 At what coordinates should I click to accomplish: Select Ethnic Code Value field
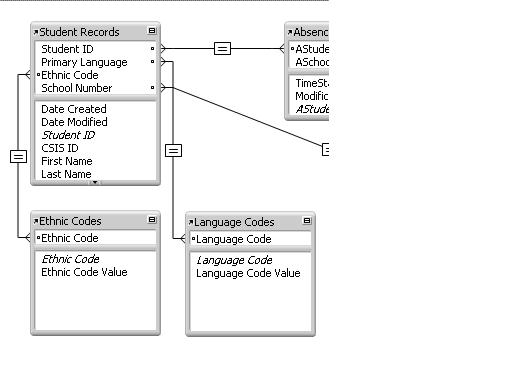pos(84,272)
